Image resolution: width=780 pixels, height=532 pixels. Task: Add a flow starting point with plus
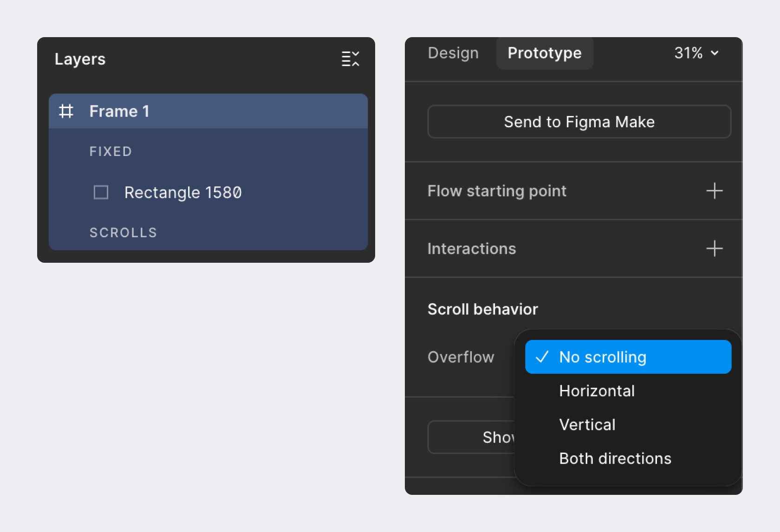pos(714,191)
